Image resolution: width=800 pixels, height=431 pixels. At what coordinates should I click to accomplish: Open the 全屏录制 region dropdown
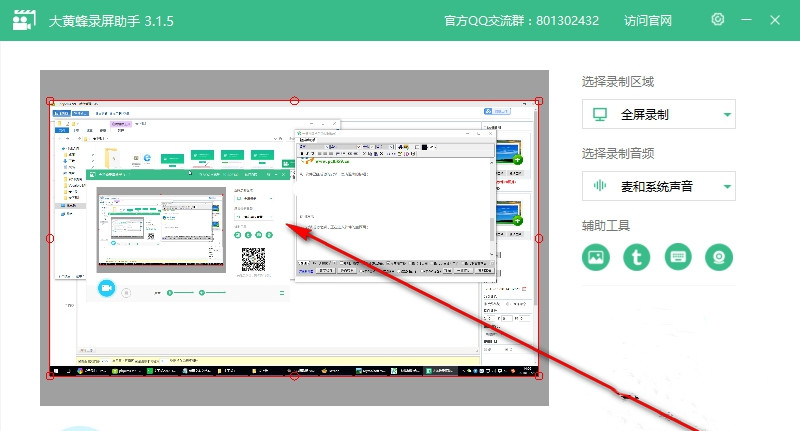click(659, 114)
